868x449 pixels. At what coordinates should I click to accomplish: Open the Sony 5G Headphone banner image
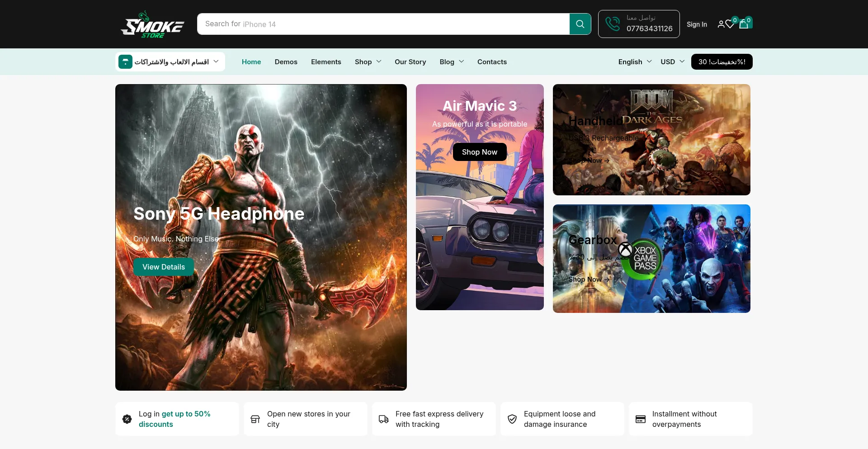pyautogui.click(x=261, y=237)
